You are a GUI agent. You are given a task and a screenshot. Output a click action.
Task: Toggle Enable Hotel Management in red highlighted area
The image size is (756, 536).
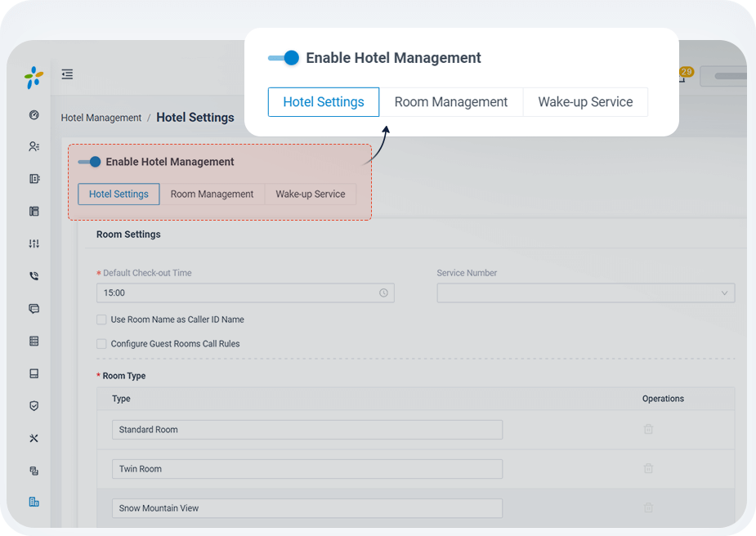(x=89, y=162)
